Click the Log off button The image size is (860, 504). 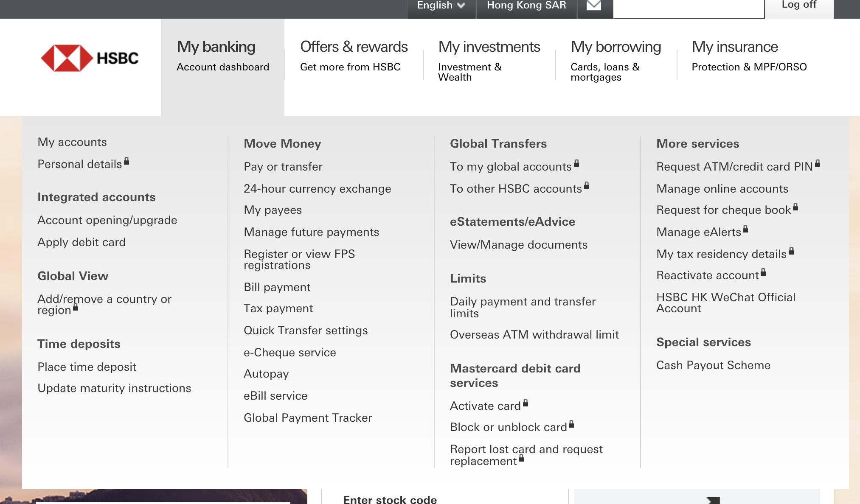tap(798, 7)
